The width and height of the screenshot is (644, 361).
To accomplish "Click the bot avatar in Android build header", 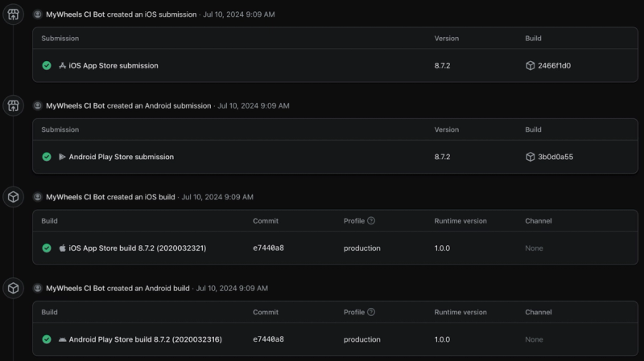I will click(x=37, y=289).
